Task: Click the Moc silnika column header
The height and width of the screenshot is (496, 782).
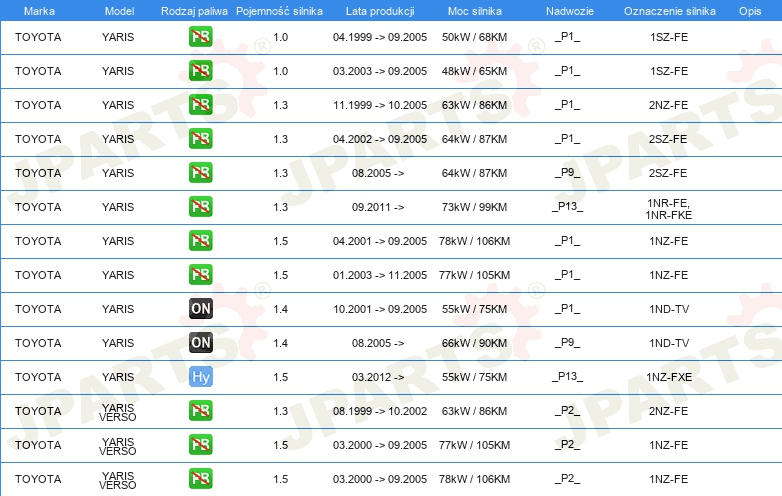Action: [x=475, y=11]
